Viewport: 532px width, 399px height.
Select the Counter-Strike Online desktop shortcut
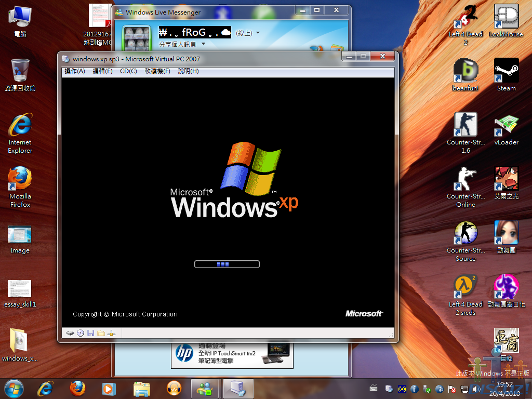coord(465,187)
